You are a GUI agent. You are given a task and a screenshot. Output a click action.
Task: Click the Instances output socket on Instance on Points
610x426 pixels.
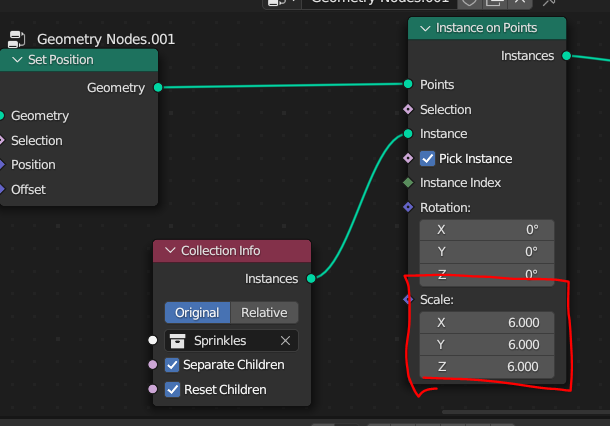(566, 56)
